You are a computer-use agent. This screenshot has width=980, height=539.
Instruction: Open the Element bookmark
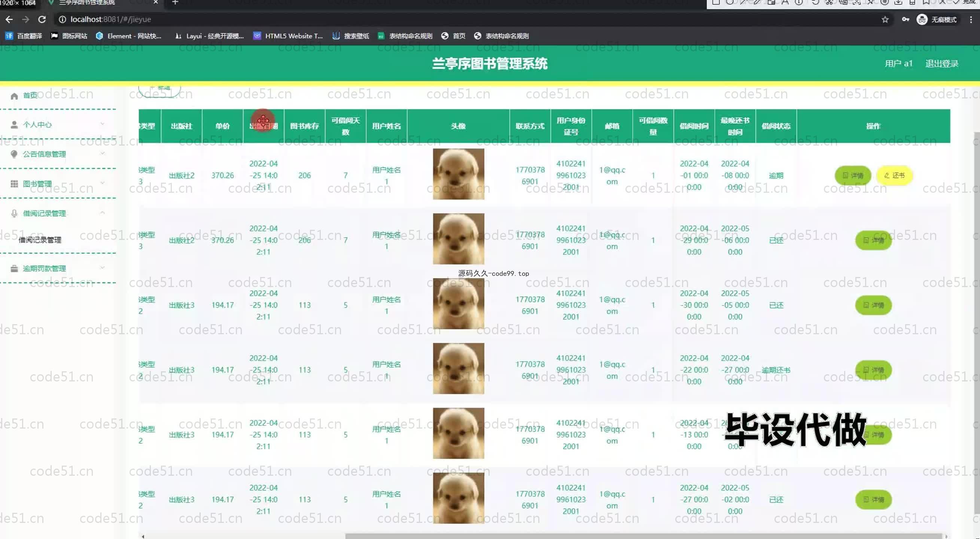pyautogui.click(x=129, y=36)
